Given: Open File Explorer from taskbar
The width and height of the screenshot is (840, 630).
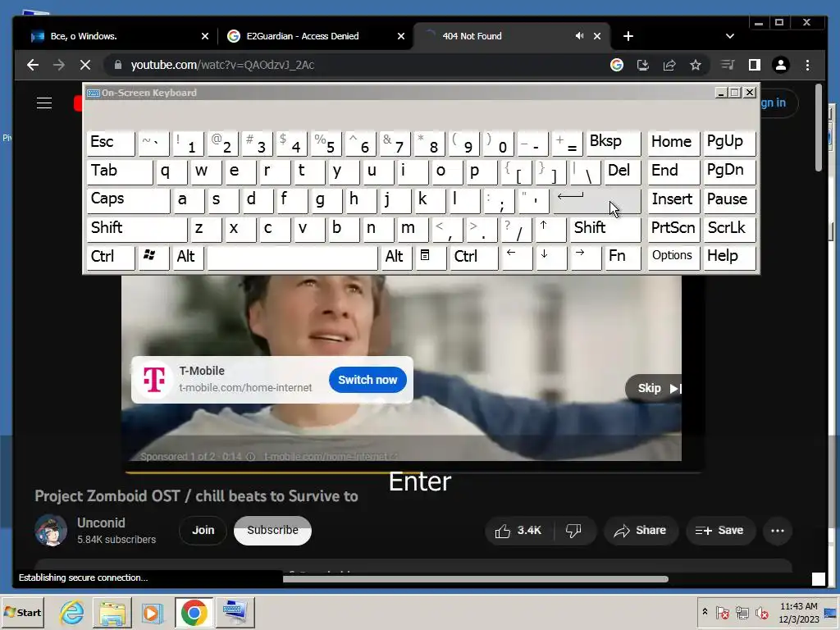Looking at the screenshot, I should (x=112, y=612).
